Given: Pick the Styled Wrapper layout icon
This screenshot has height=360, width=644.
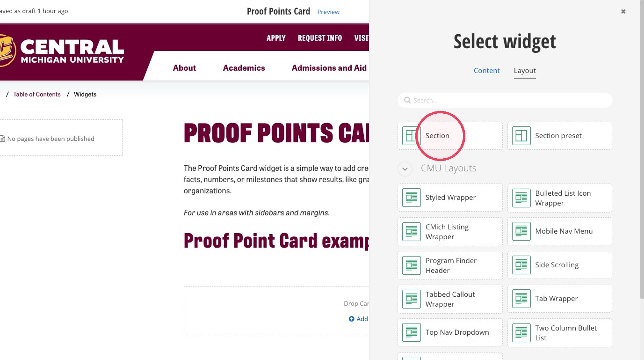Looking at the screenshot, I should pyautogui.click(x=412, y=198).
